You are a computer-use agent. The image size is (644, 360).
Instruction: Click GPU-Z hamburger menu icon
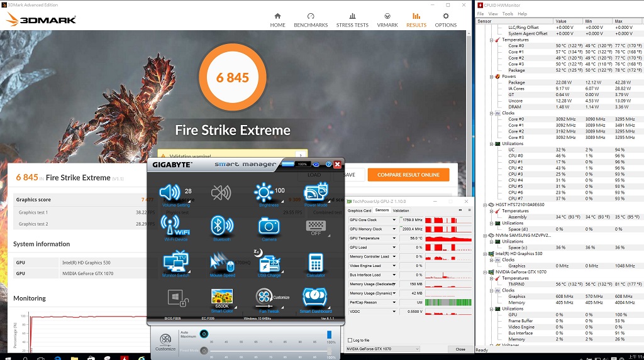coord(469,210)
